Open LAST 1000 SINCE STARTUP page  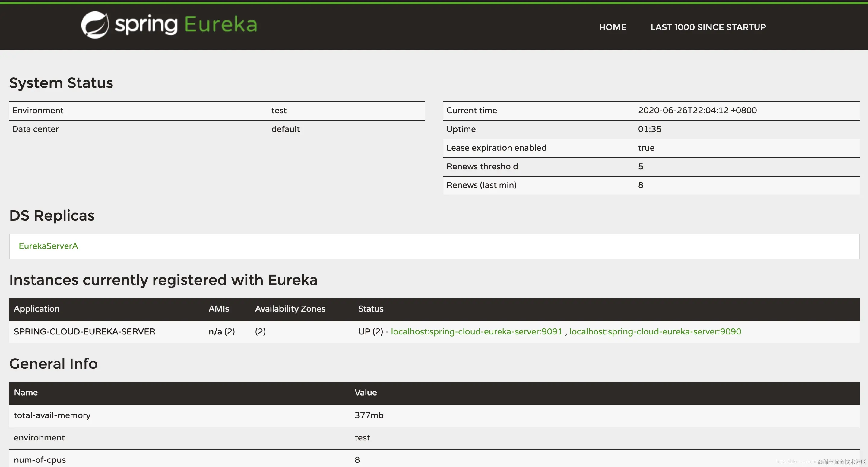(x=708, y=27)
